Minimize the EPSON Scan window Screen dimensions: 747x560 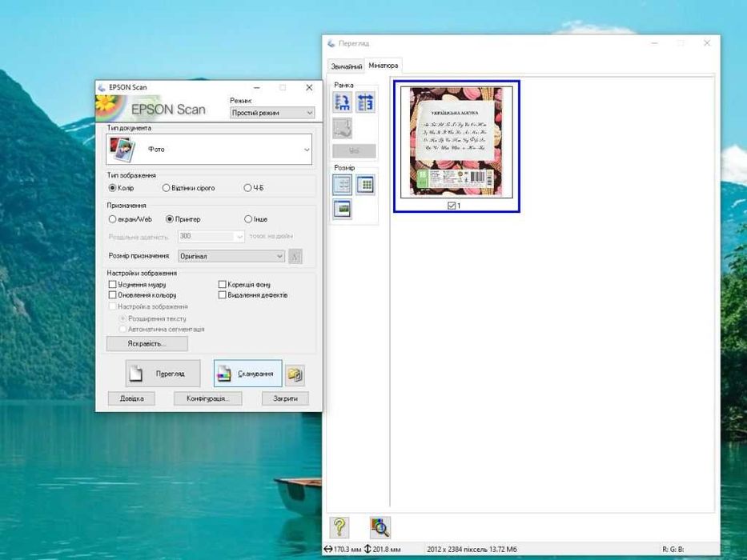[x=257, y=88]
